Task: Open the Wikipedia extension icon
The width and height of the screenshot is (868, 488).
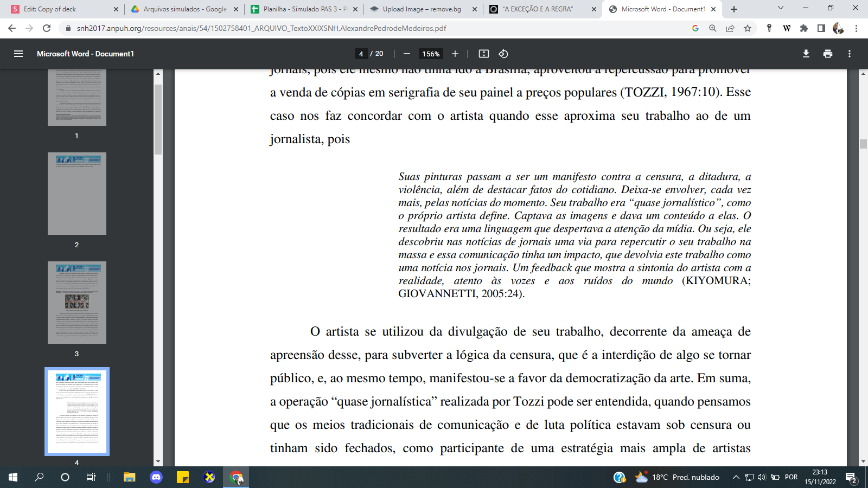Action: (x=787, y=28)
